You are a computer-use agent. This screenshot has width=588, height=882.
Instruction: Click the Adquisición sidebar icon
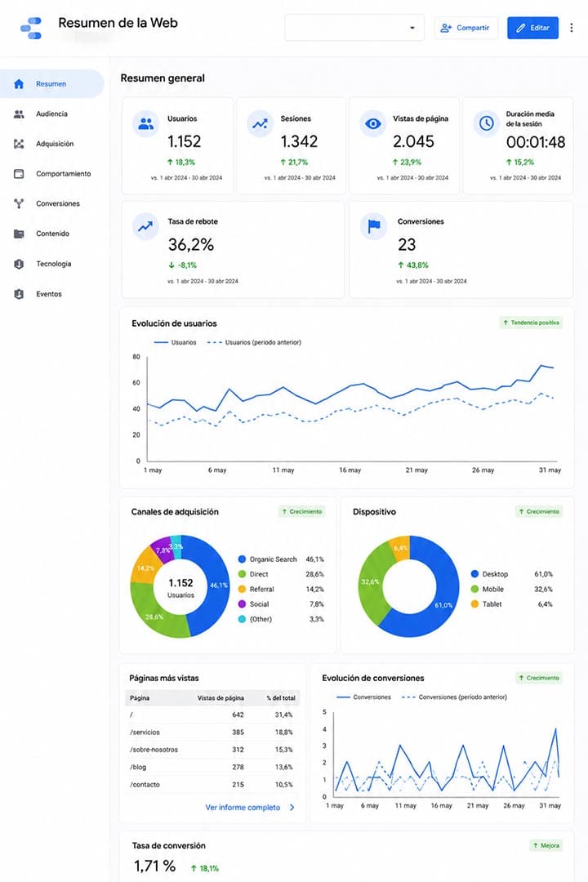click(x=19, y=144)
